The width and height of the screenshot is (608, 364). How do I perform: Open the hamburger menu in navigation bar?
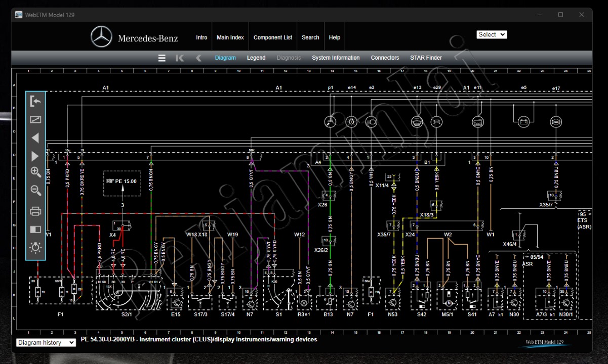coord(162,58)
